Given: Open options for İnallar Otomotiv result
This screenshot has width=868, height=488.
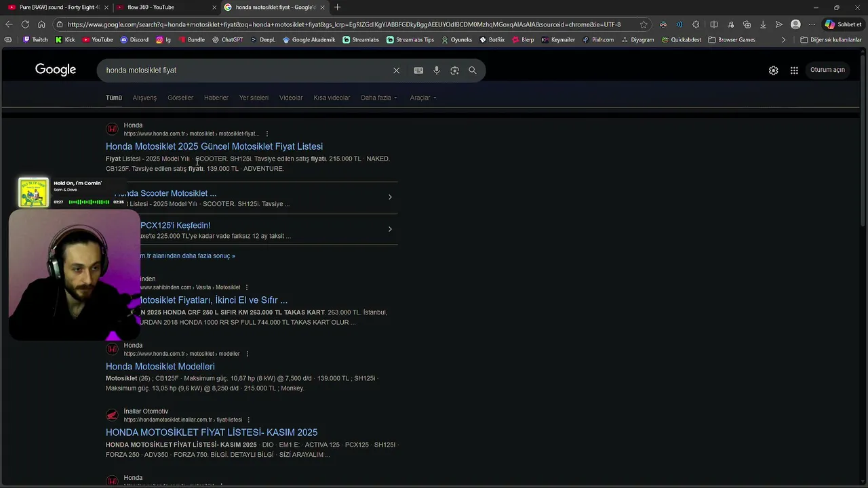Looking at the screenshot, I should point(249,420).
